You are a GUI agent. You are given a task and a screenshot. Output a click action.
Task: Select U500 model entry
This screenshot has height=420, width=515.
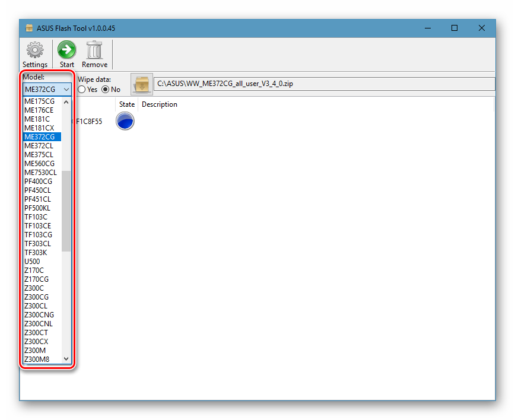(x=42, y=261)
